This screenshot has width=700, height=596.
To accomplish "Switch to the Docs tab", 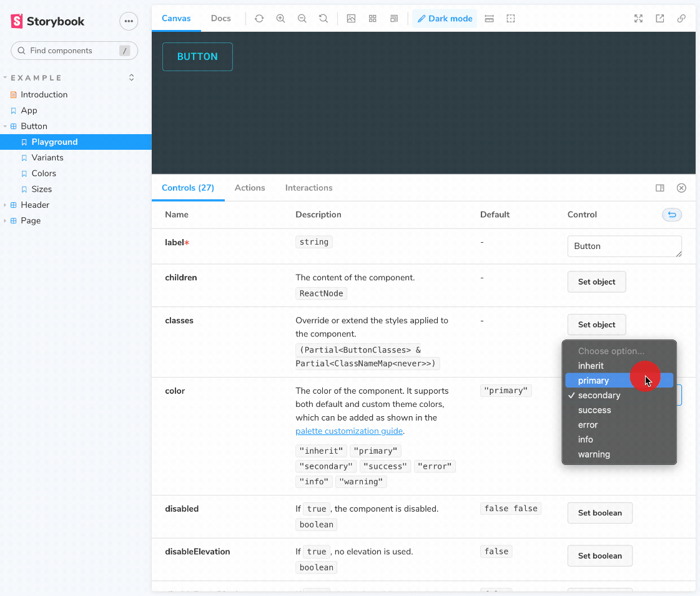I will pyautogui.click(x=220, y=19).
